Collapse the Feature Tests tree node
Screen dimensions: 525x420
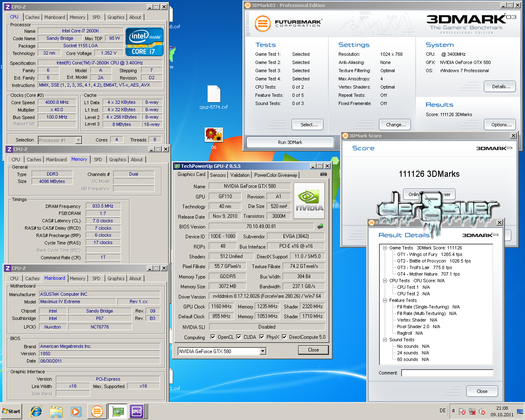(385, 300)
